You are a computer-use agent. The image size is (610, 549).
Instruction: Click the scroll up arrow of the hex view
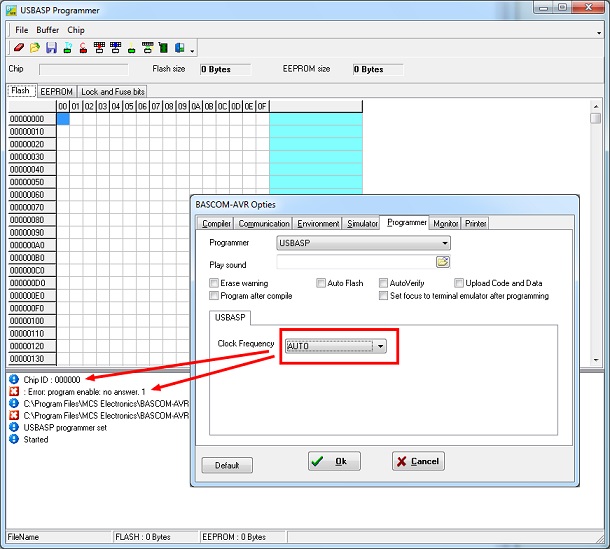(x=596, y=106)
